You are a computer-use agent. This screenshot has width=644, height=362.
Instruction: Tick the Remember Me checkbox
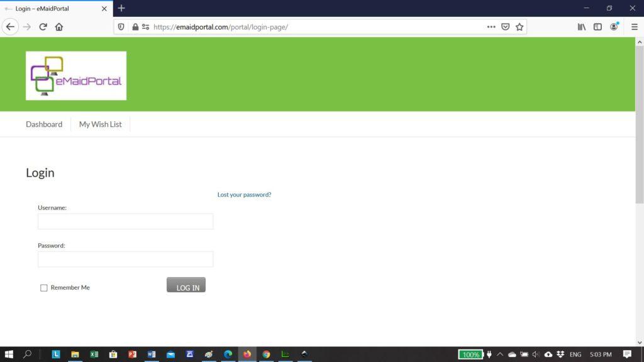43,288
